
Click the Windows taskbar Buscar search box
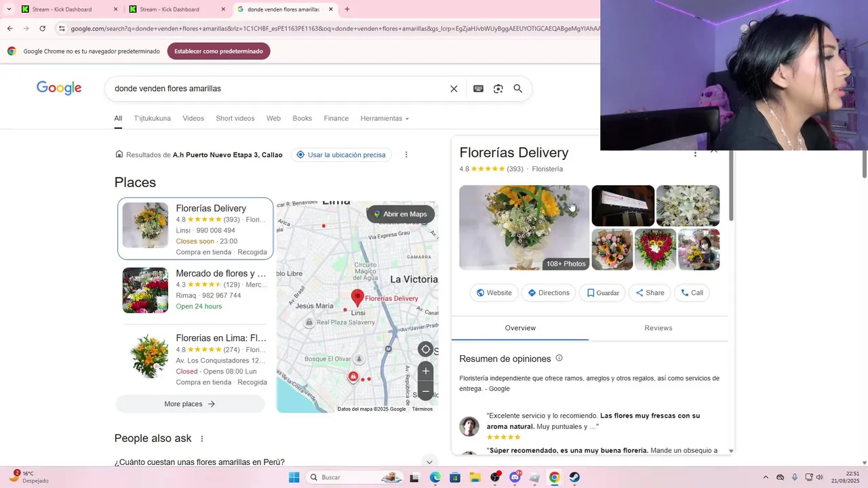(x=355, y=477)
